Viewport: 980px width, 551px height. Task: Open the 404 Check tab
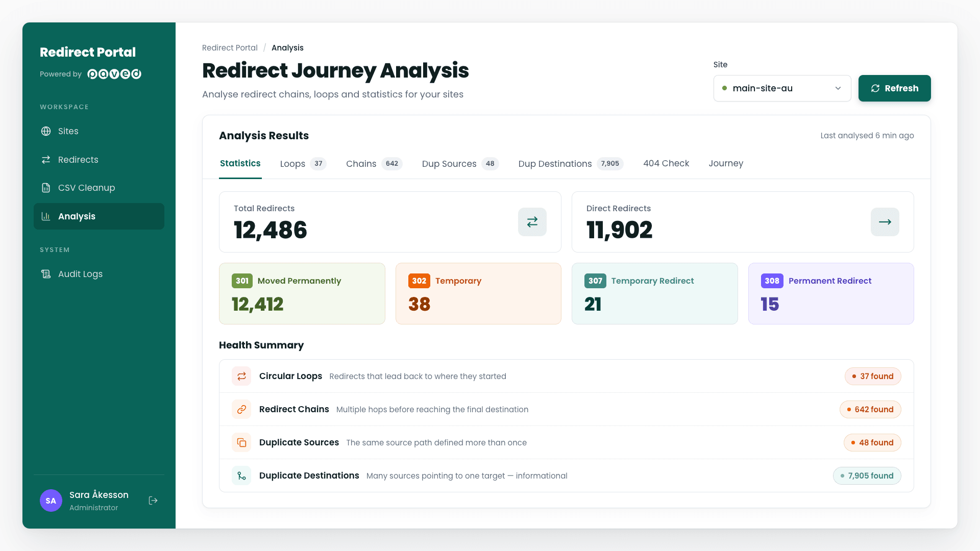pyautogui.click(x=666, y=163)
